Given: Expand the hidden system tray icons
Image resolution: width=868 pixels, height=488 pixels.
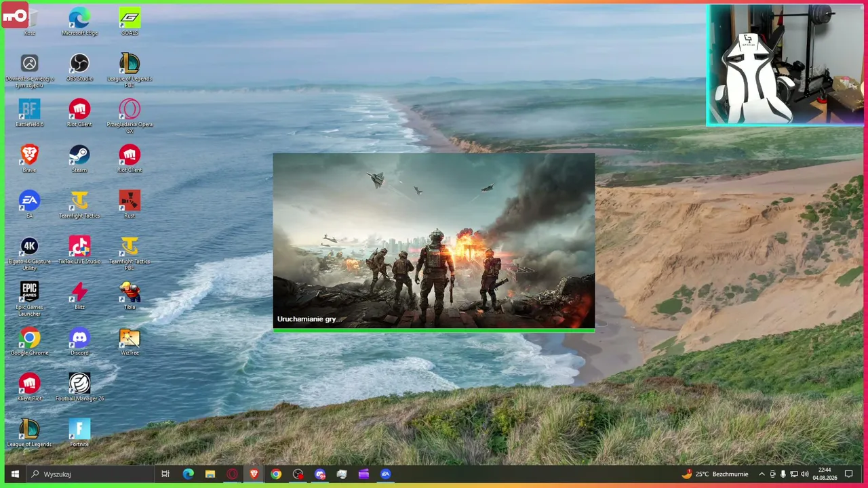Looking at the screenshot, I should [x=762, y=474].
